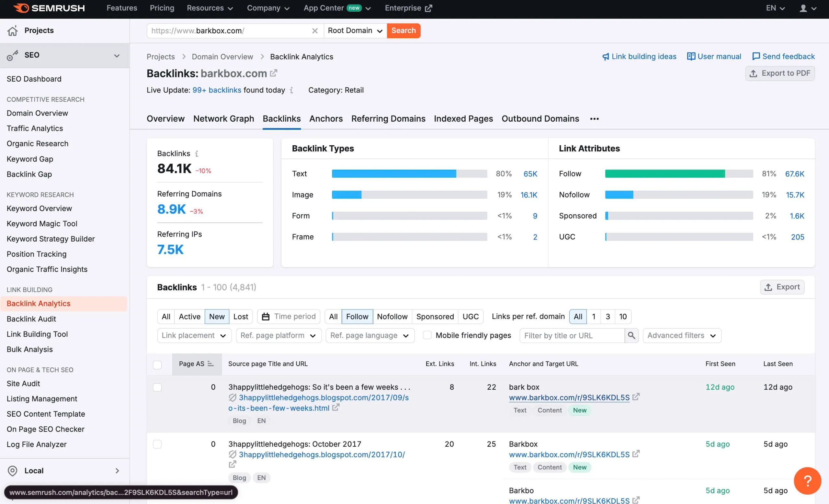Open external link icon next to barkbox.com
This screenshot has width=829, height=504.
(x=274, y=73)
